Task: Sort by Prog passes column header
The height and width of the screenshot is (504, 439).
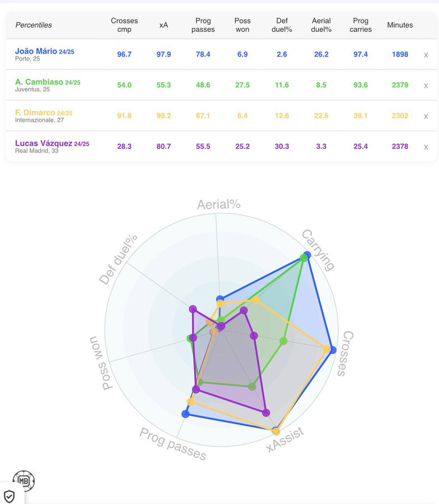Action: pos(203,25)
